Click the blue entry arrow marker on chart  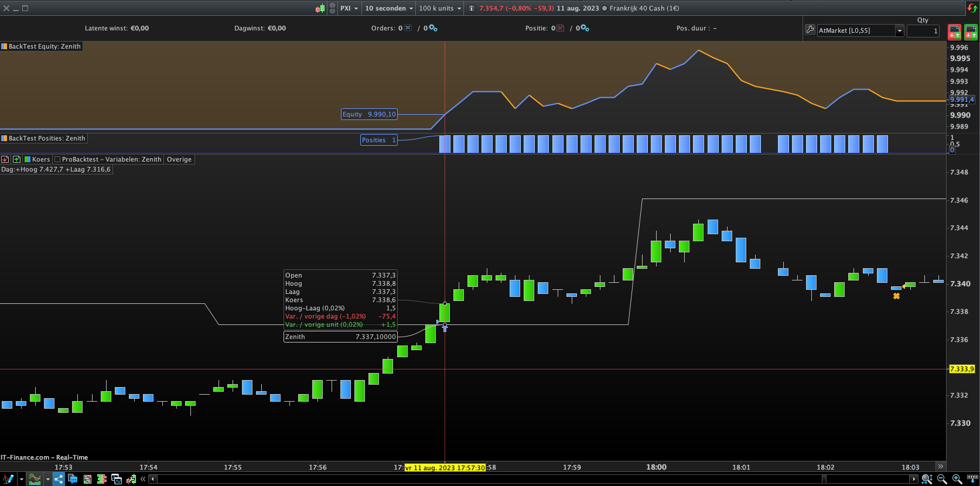click(x=445, y=328)
